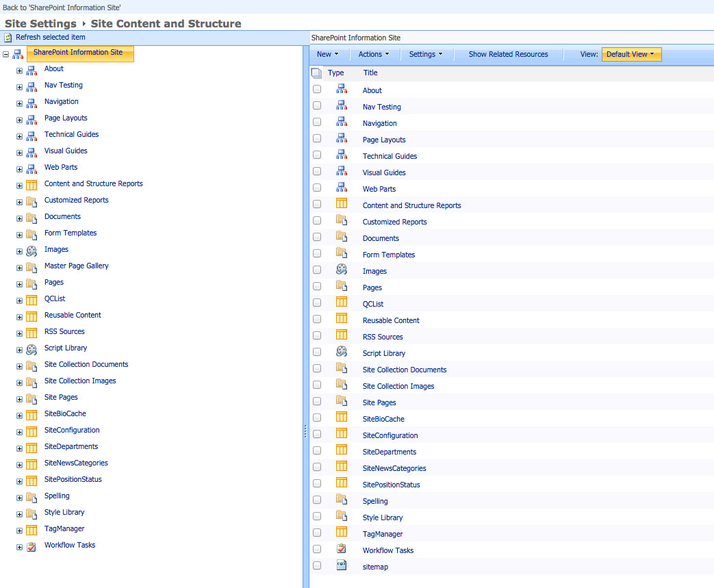Sort by the Type column header
The width and height of the screenshot is (714, 588).
pyautogui.click(x=335, y=73)
